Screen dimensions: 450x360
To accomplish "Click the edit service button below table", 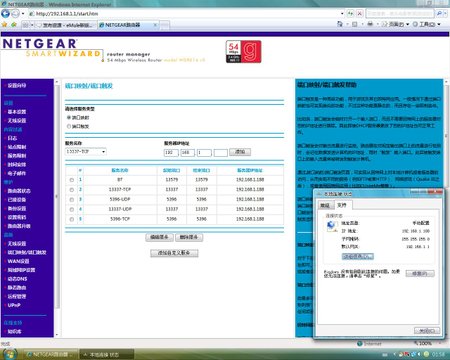I will [159, 237].
